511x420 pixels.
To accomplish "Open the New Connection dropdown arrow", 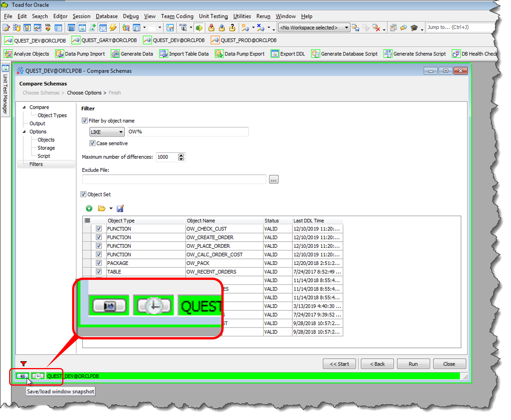I will [x=253, y=27].
